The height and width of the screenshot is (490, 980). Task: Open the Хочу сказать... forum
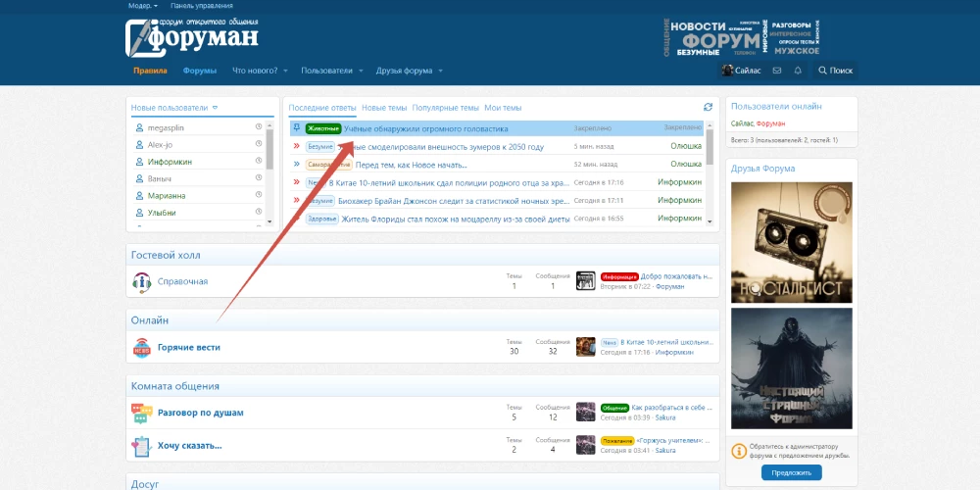pyautogui.click(x=190, y=446)
